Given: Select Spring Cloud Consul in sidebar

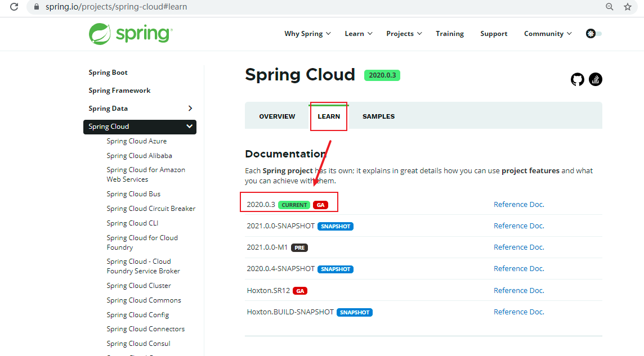Looking at the screenshot, I should [x=138, y=344].
